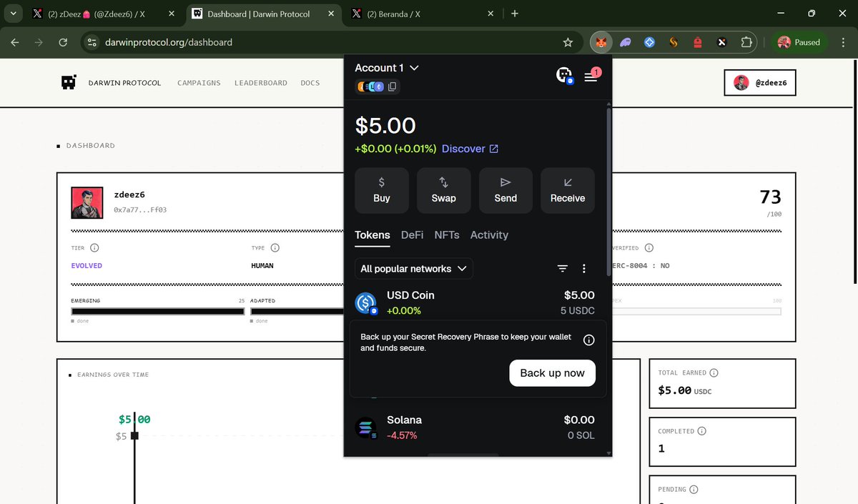This screenshot has height=504, width=858.
Task: Click the Send button in wallet
Action: tap(506, 190)
